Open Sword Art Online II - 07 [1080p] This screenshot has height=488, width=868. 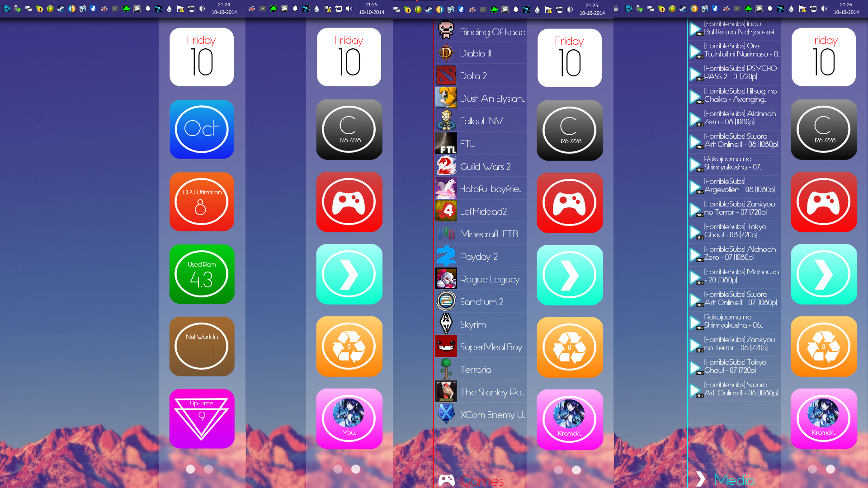coord(735,299)
